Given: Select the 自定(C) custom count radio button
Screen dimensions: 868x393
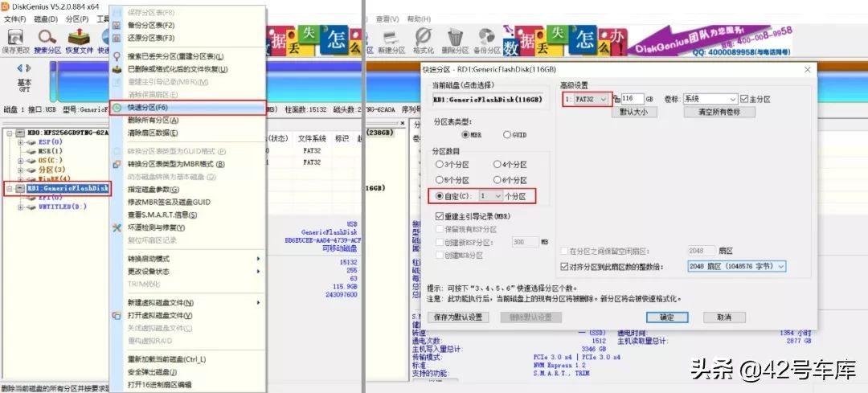Looking at the screenshot, I should pyautogui.click(x=440, y=196).
